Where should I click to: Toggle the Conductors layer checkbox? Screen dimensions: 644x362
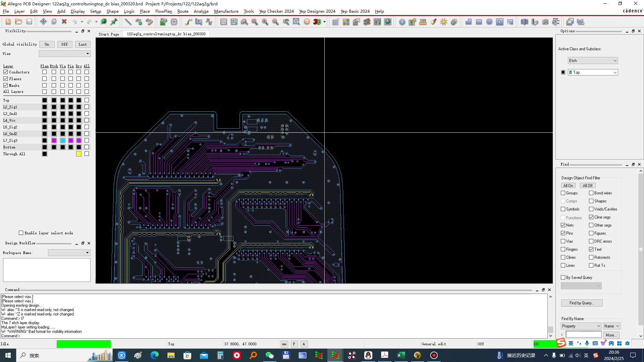(6, 72)
